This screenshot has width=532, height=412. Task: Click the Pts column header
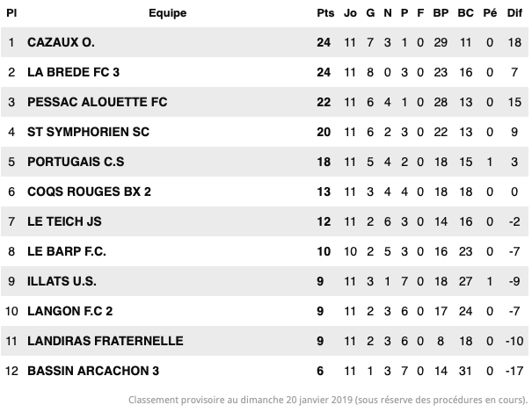(x=325, y=13)
